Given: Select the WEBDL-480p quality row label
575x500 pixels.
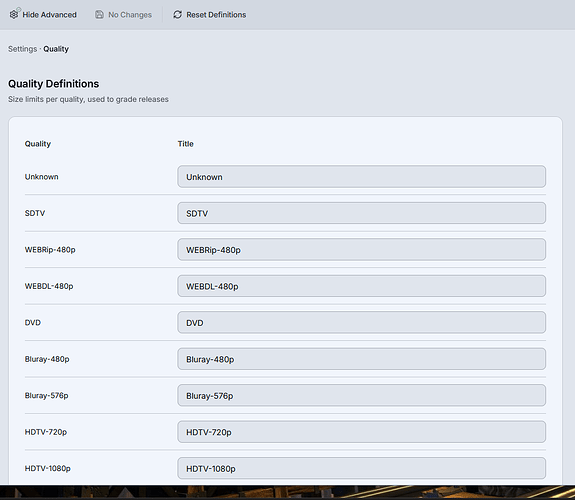Looking at the screenshot, I should pyautogui.click(x=49, y=286).
